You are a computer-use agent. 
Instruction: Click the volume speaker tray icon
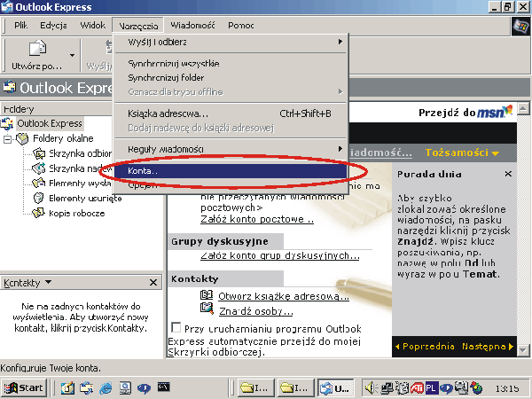[372, 387]
